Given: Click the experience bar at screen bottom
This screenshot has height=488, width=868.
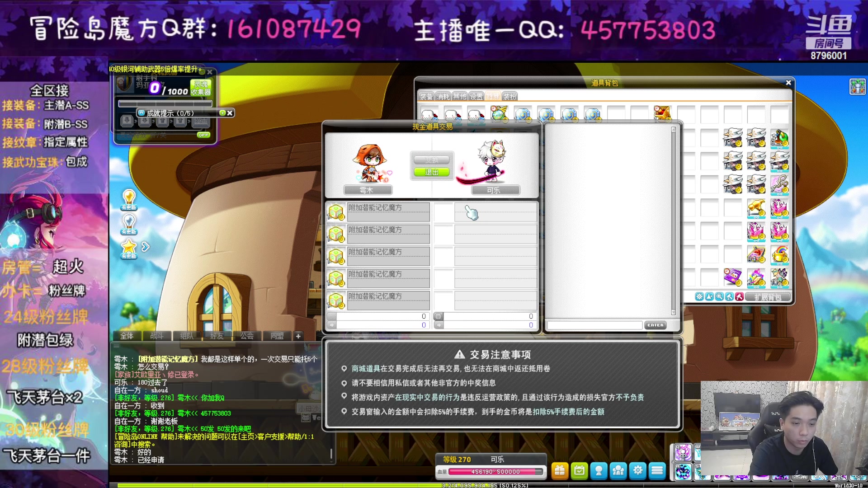Looking at the screenshot, I should [488, 485].
